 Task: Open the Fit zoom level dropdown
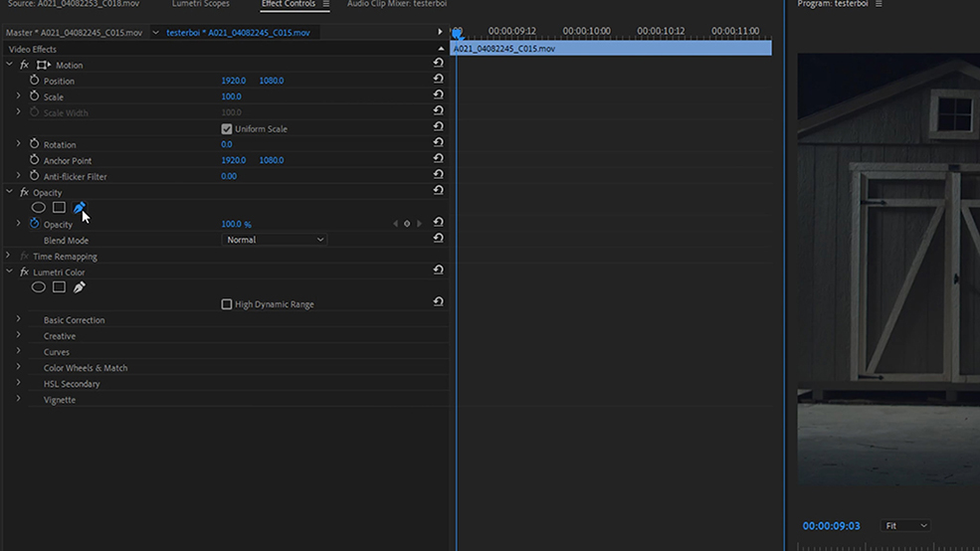[905, 526]
